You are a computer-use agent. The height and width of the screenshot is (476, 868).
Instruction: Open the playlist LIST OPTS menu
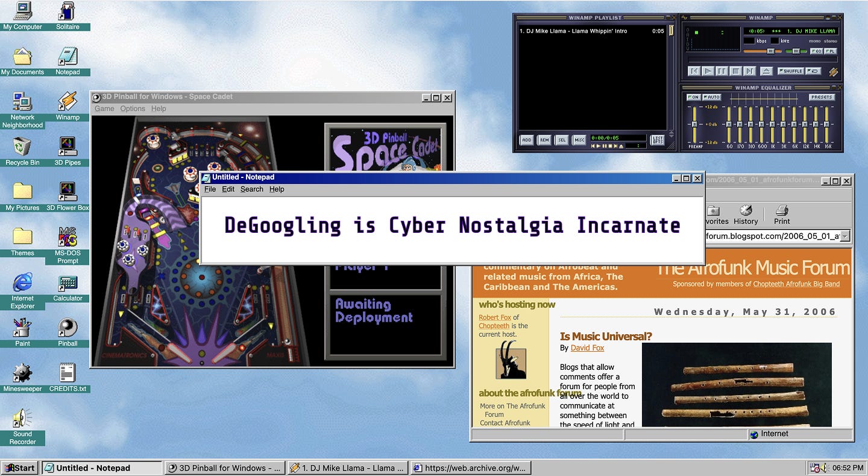click(657, 140)
